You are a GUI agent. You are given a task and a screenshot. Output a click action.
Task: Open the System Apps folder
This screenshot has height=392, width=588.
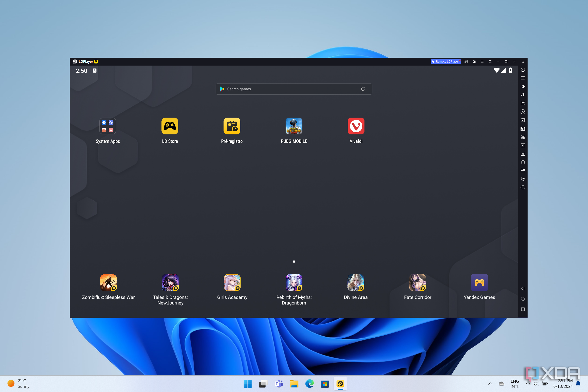(108, 126)
